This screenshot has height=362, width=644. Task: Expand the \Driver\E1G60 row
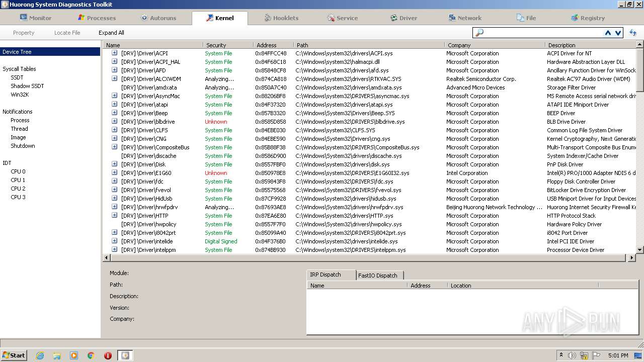(x=115, y=172)
